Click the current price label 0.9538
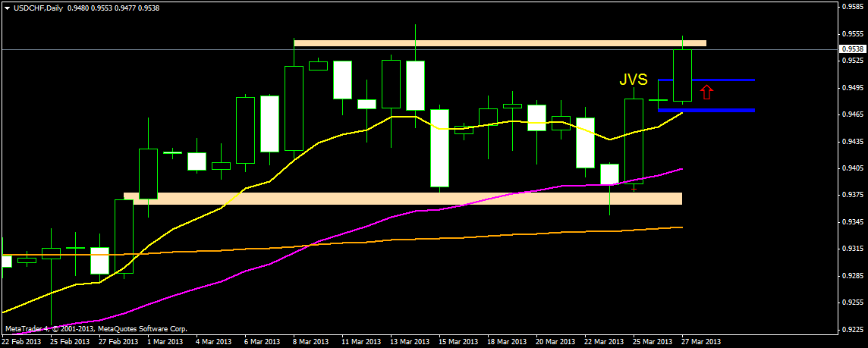Viewport: 868px width, 348px height. pyautogui.click(x=852, y=49)
